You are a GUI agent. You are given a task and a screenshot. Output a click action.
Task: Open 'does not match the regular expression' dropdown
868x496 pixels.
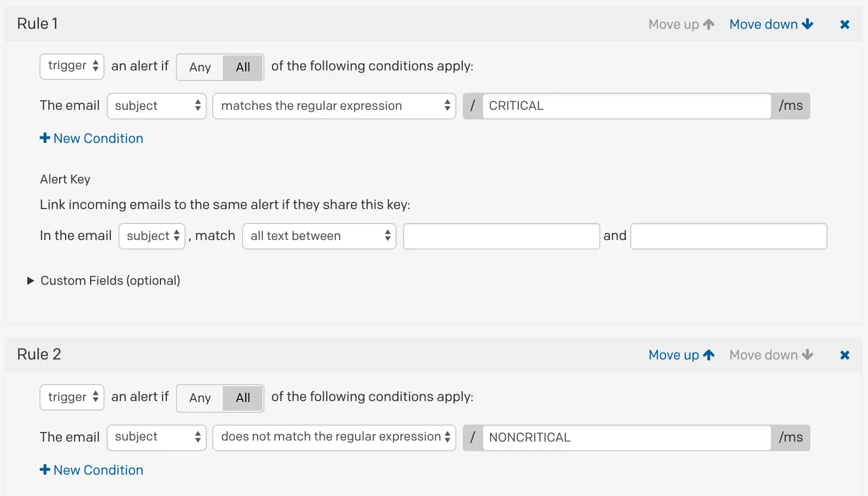(334, 437)
